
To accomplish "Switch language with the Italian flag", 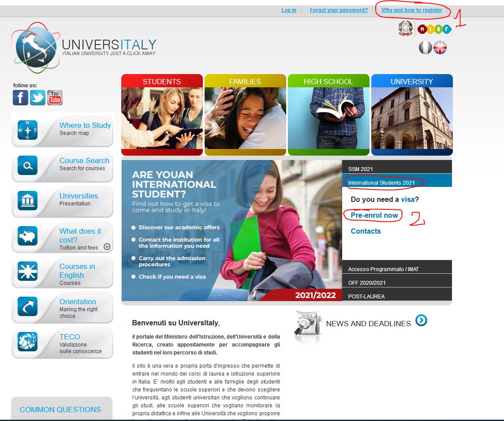I will tap(426, 48).
